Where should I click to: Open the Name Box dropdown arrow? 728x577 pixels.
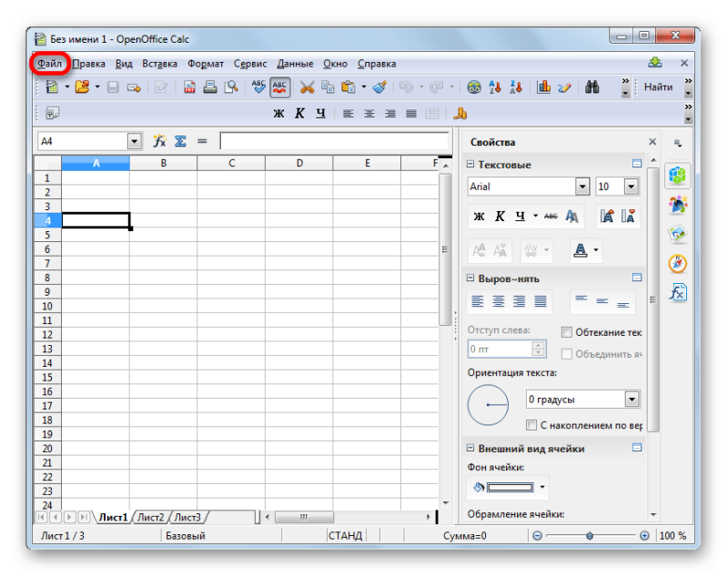[134, 141]
